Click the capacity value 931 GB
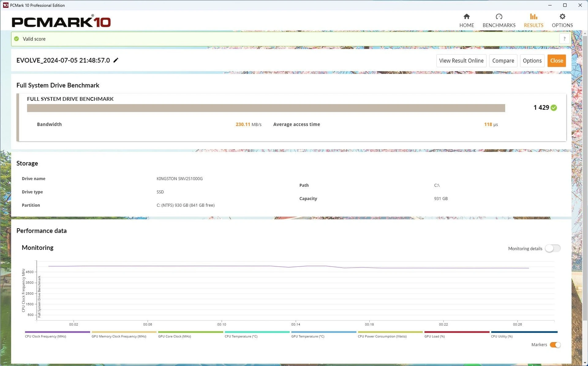Image resolution: width=588 pixels, height=366 pixels. pyautogui.click(x=441, y=198)
